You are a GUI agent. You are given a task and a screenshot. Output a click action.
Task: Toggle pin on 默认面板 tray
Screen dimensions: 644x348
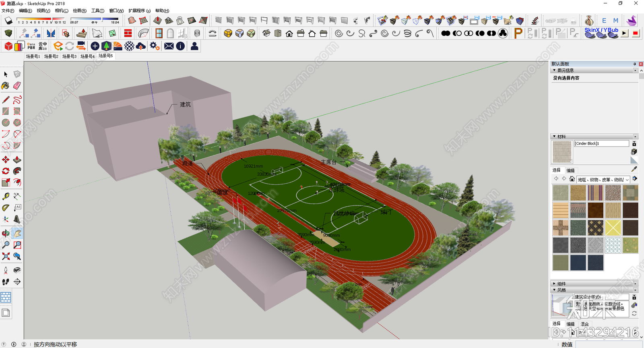click(x=635, y=64)
